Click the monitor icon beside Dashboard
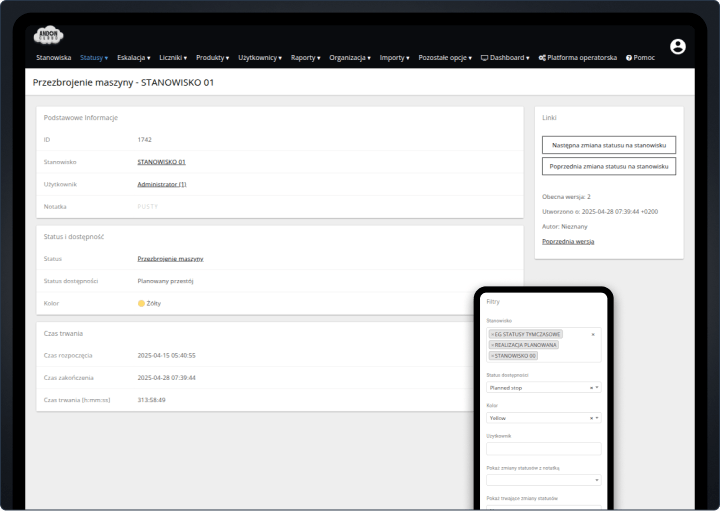 point(484,58)
